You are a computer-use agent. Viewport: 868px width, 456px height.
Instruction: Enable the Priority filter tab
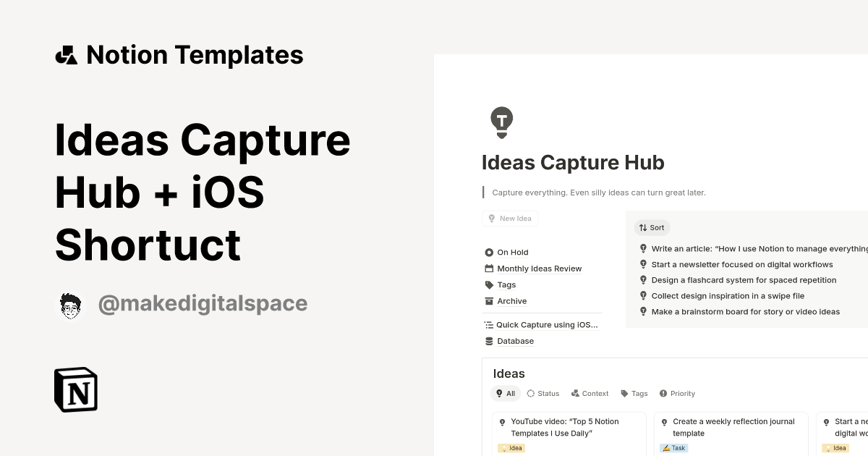coord(677,393)
